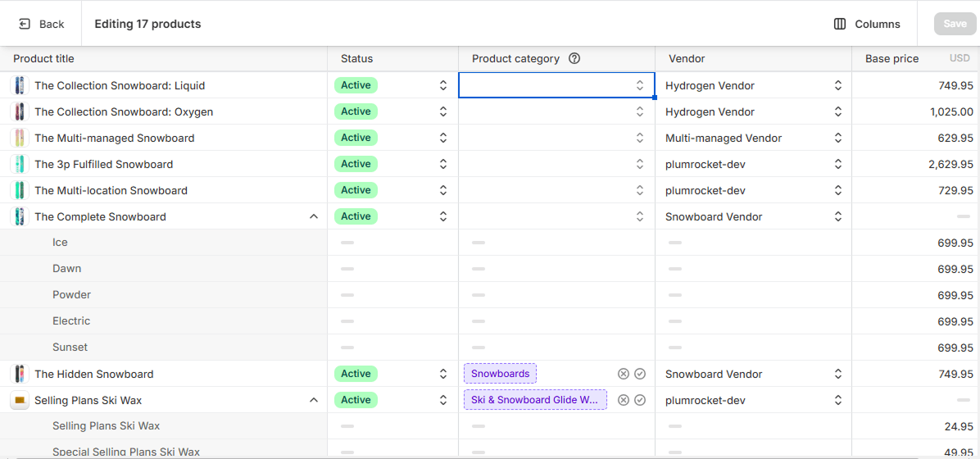The height and width of the screenshot is (459, 980).
Task: Reject Ski & Snowboard Glide Wax suggestion
Action: [x=623, y=400]
